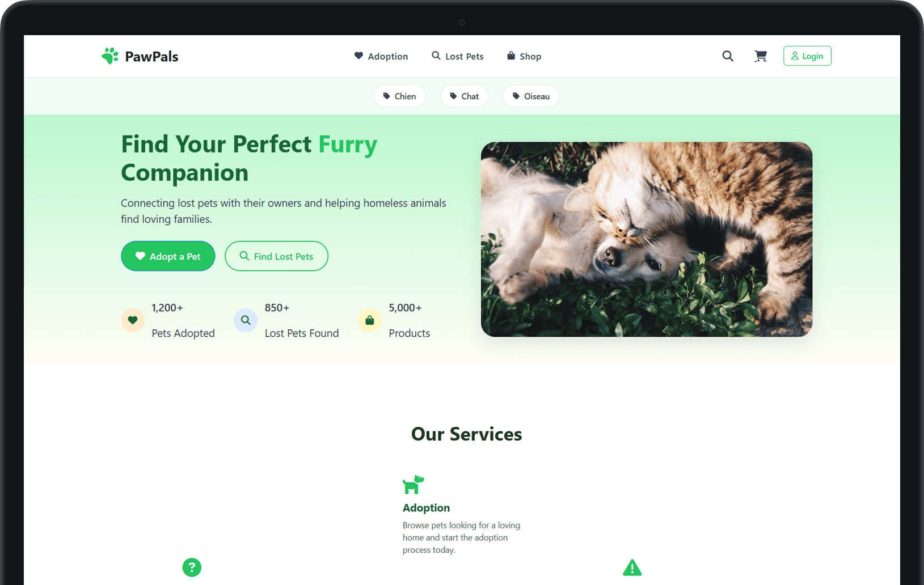Click the PawPals paw logo icon
This screenshot has height=585, width=924.
[110, 56]
